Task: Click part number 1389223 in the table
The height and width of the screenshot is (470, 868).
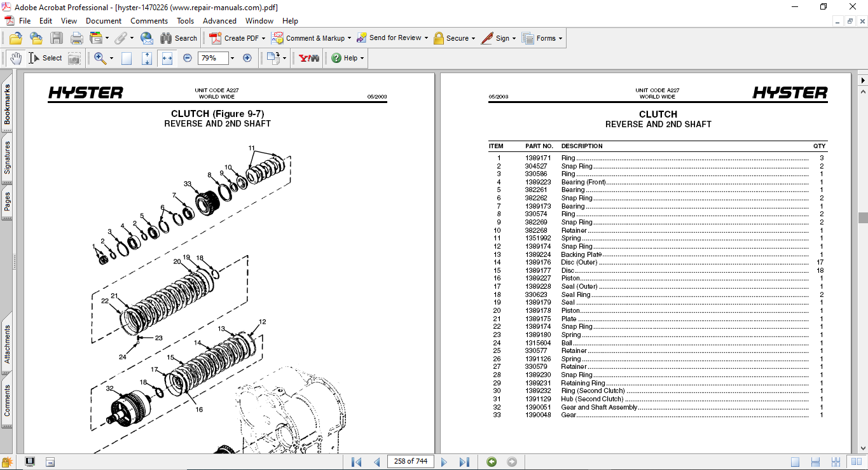Action: click(x=538, y=182)
